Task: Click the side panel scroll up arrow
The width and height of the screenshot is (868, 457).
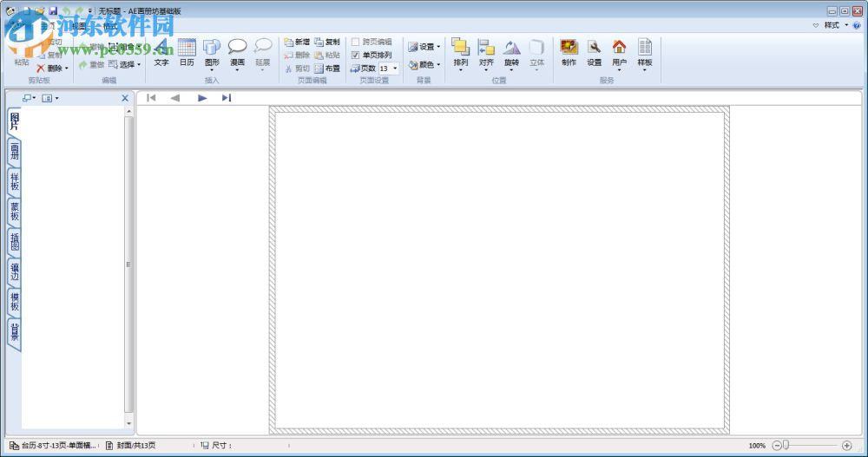Action: (x=129, y=111)
